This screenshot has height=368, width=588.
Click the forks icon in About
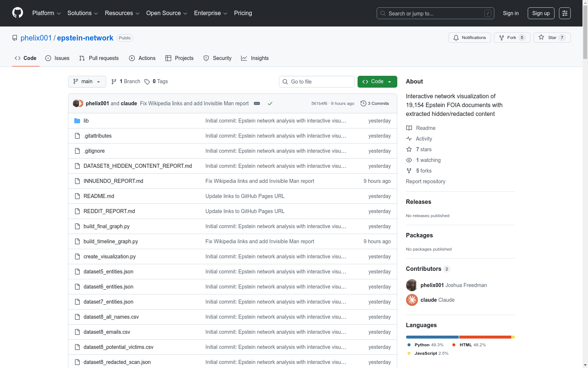[x=409, y=171]
